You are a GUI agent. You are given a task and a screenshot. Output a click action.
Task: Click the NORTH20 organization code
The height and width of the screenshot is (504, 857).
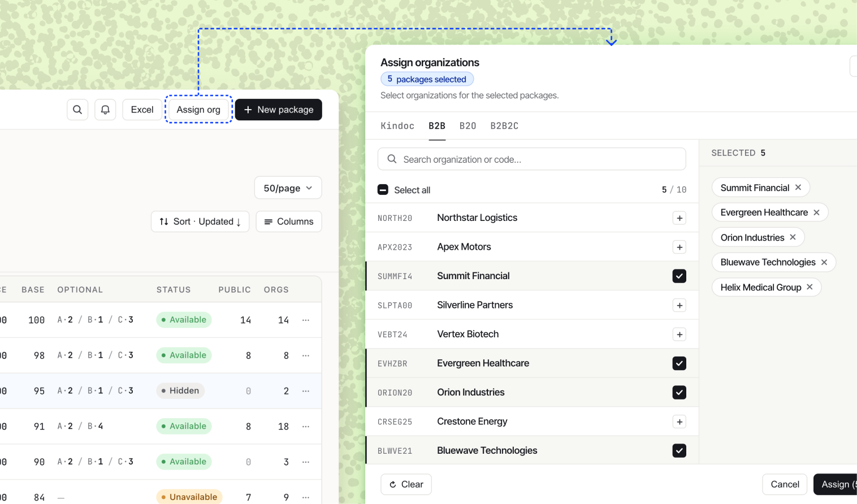coord(395,218)
